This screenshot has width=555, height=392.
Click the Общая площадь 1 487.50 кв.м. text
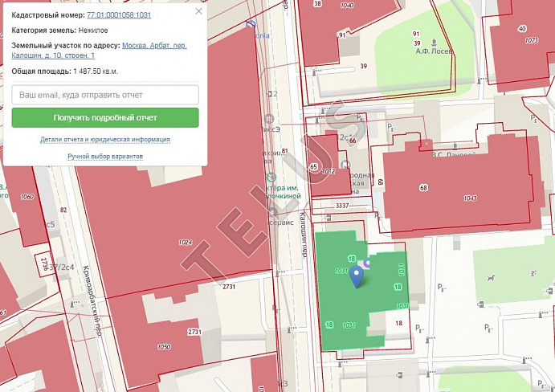coord(65,71)
